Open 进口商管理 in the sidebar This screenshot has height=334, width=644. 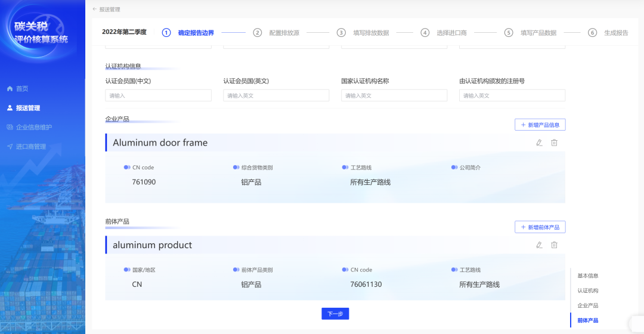click(x=31, y=146)
